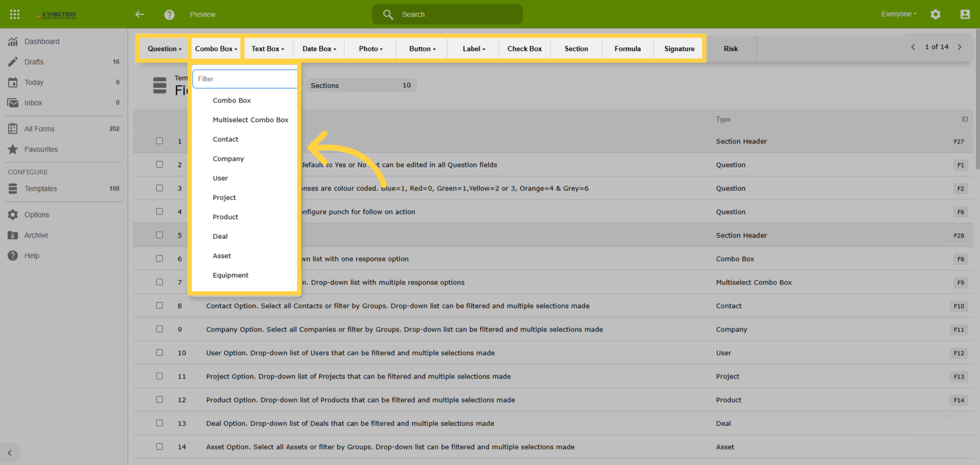Viewport: 980px width, 465px height.
Task: Expand the Question dropdown
Action: pos(165,49)
